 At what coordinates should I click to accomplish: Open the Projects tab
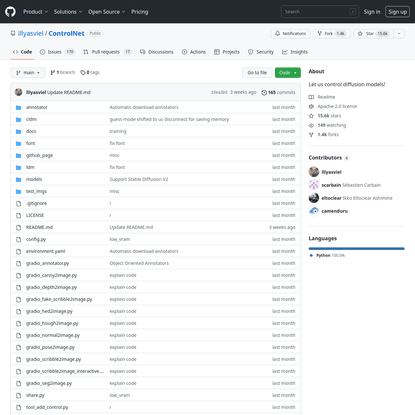point(227,52)
